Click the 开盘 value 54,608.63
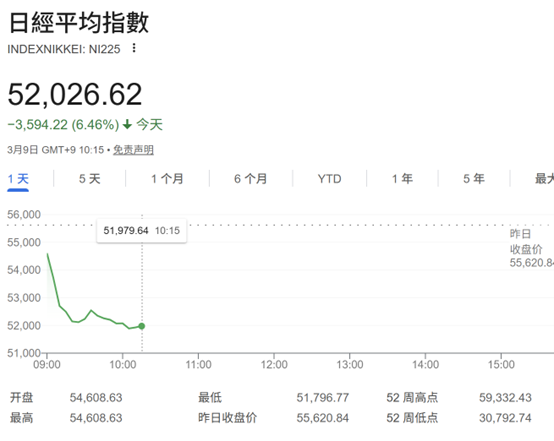Viewport: 554px width, 441px height. click(96, 398)
